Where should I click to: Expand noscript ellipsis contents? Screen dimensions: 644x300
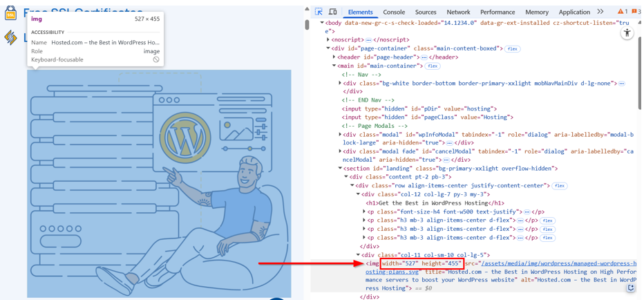[368, 40]
